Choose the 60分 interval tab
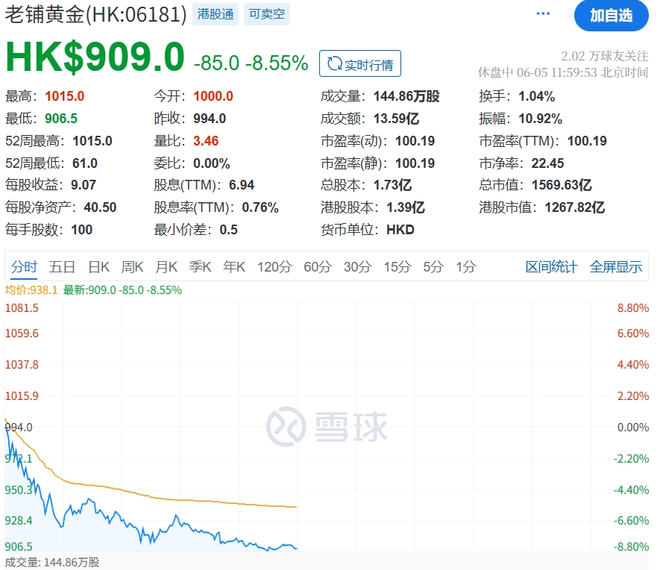The width and height of the screenshot is (660, 570). tap(317, 266)
